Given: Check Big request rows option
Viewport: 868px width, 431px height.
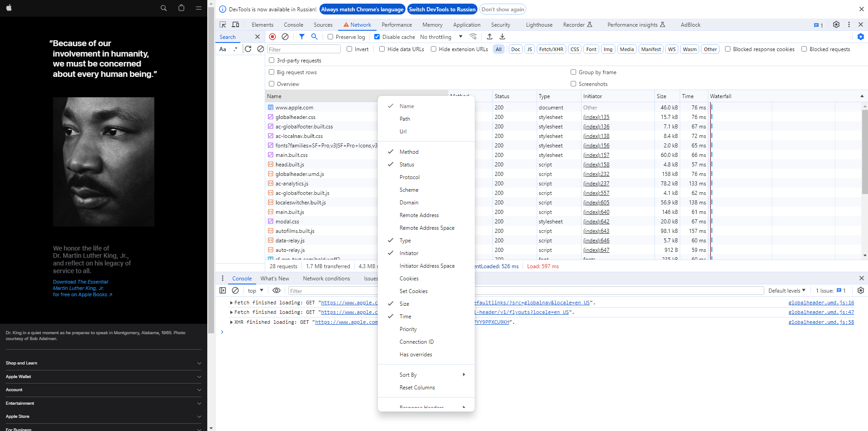Looking at the screenshot, I should point(272,72).
